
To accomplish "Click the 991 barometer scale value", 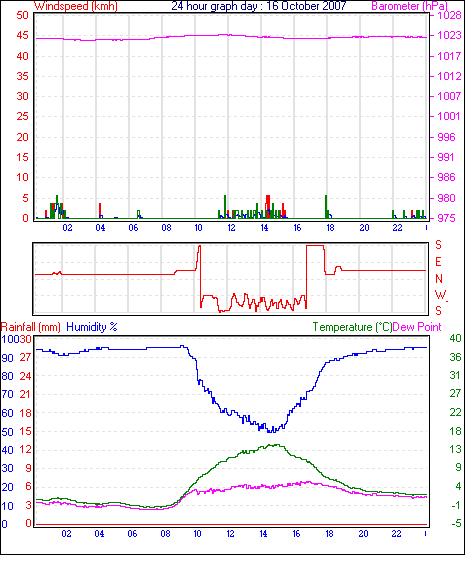I will click(x=446, y=157).
